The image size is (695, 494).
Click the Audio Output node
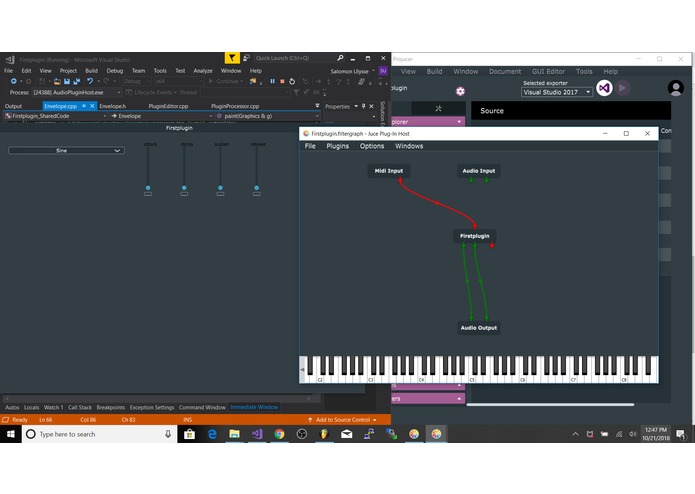pos(479,328)
